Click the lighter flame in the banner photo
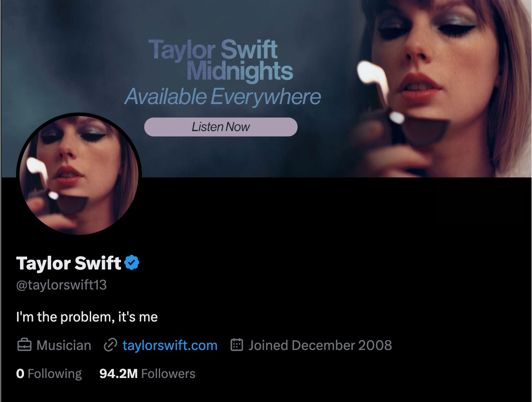The height and width of the screenshot is (402, 532). 373,79
